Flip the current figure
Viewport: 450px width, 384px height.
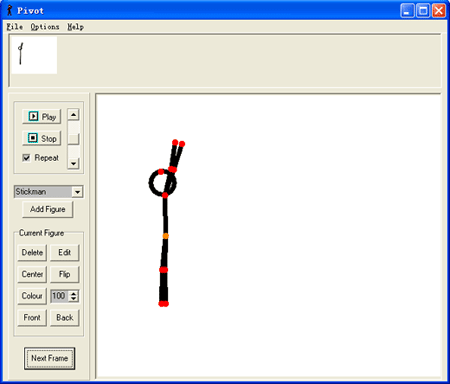[x=65, y=274]
